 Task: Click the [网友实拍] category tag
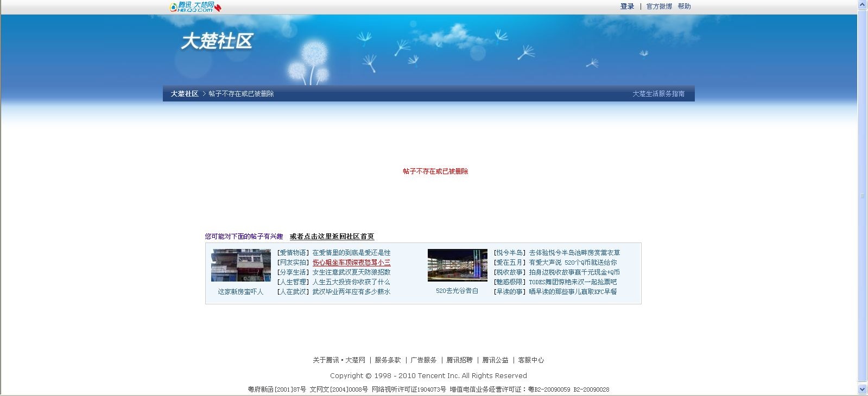click(293, 263)
